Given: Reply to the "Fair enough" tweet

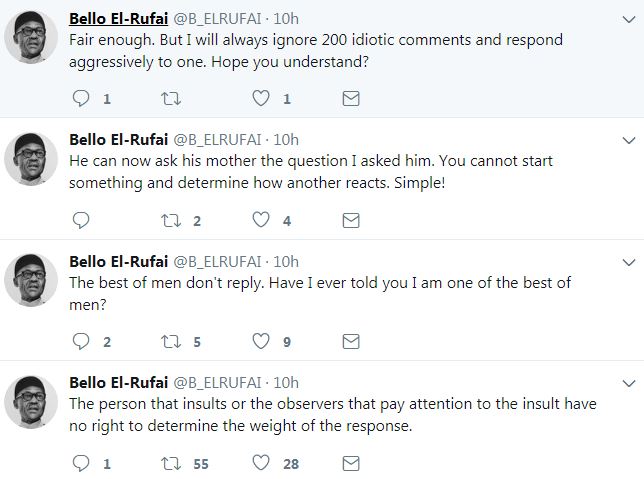Looking at the screenshot, I should (x=83, y=99).
